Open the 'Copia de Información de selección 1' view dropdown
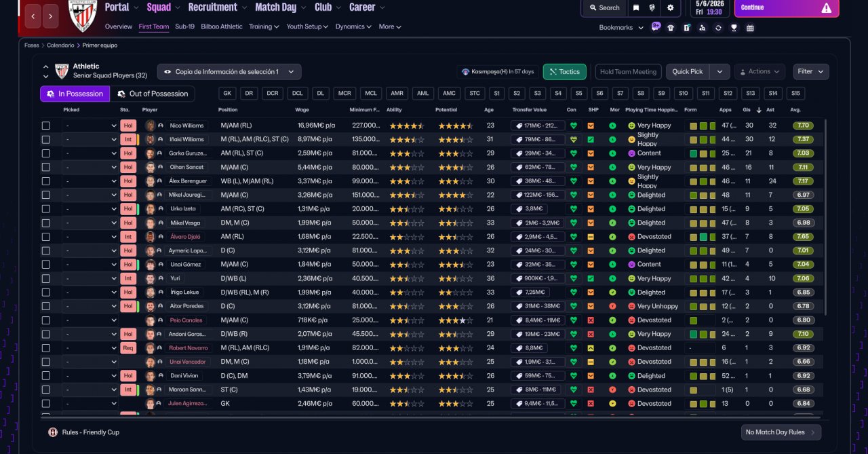Screen dimensions: 868x454 (229, 72)
